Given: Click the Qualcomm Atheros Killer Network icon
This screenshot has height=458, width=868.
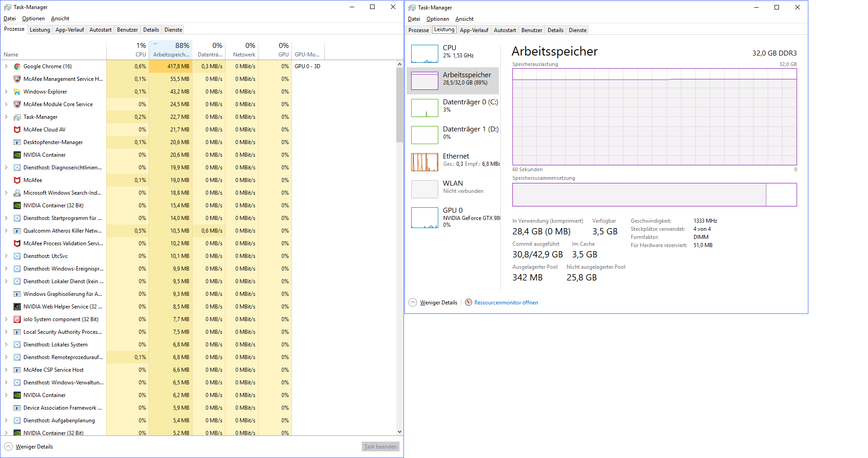Looking at the screenshot, I should click(x=17, y=231).
